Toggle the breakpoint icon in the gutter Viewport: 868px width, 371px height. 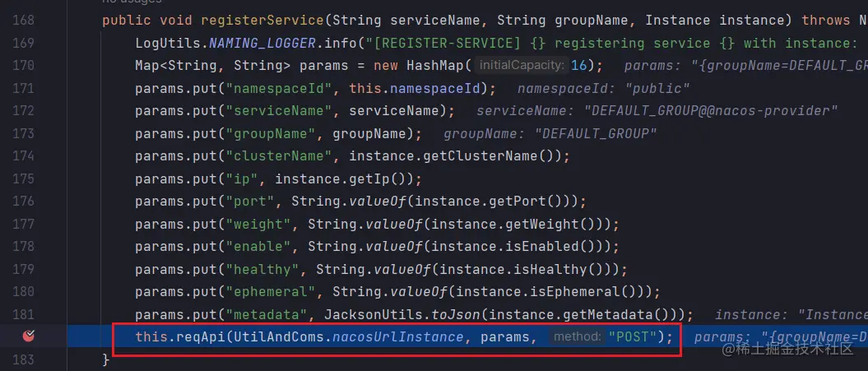tap(28, 335)
